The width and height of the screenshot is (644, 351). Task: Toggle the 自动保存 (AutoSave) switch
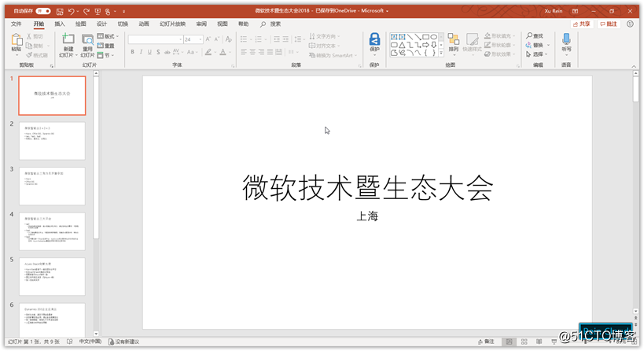(43, 11)
